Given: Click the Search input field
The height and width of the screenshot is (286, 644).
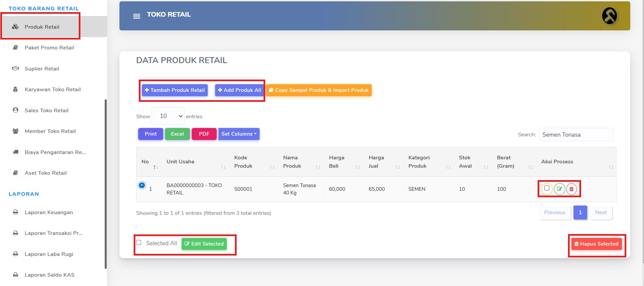Looking at the screenshot, I should (x=576, y=135).
